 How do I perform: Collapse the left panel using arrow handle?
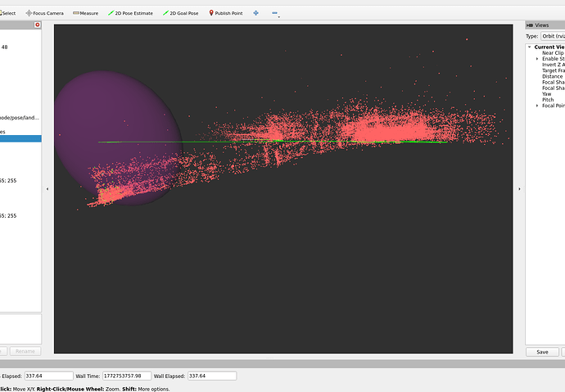47,188
